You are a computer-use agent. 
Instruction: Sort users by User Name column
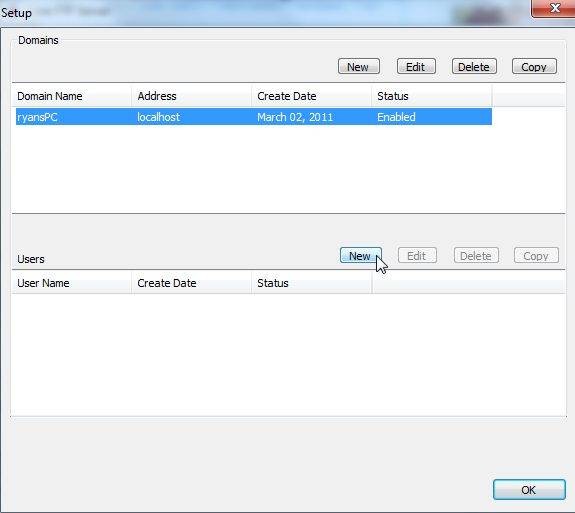pyautogui.click(x=72, y=283)
